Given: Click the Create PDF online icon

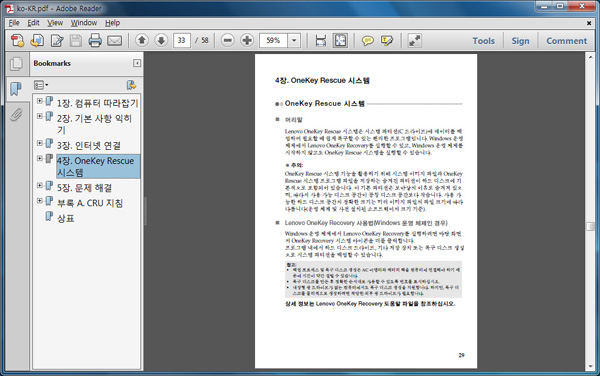Looking at the screenshot, I should [x=17, y=40].
